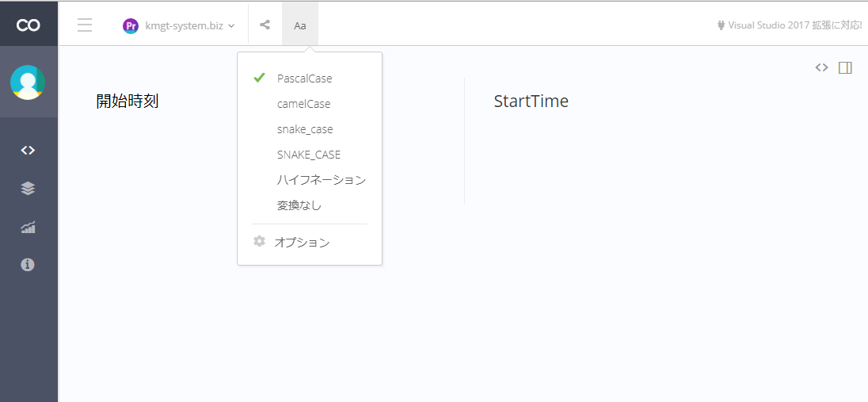Select the code brackets sidebar icon
The image size is (868, 402).
(28, 151)
